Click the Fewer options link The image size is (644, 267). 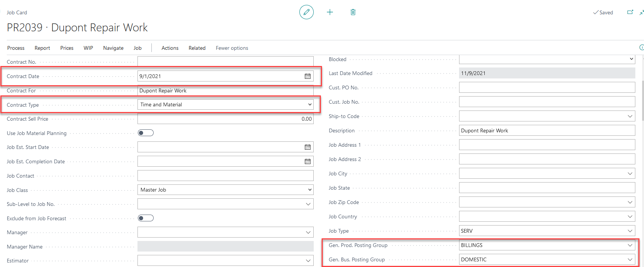click(232, 48)
